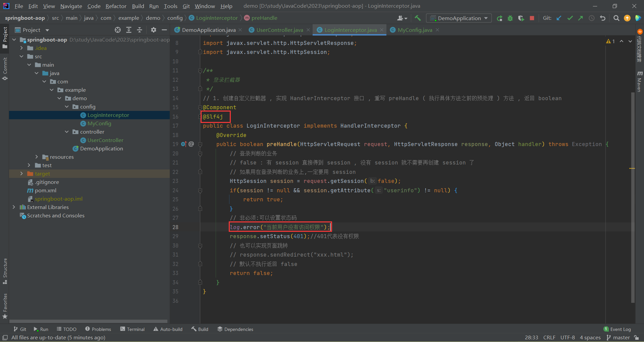Expand the resources folder

pos(37,157)
